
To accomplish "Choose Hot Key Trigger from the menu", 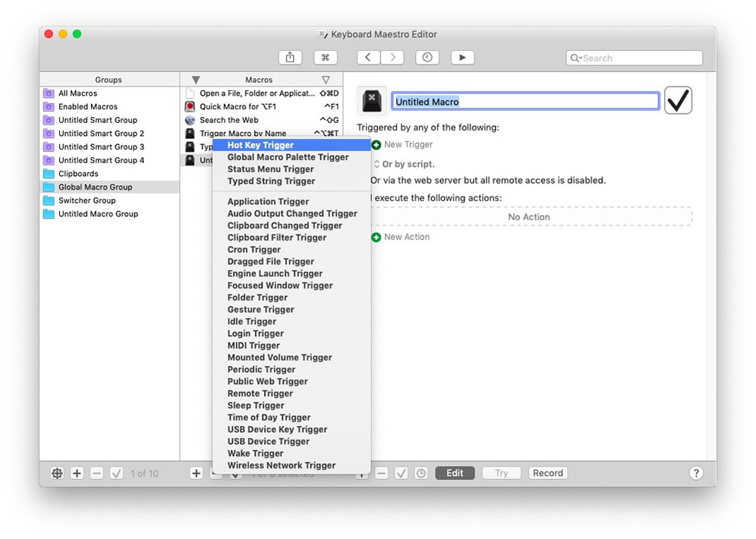I will point(291,145).
